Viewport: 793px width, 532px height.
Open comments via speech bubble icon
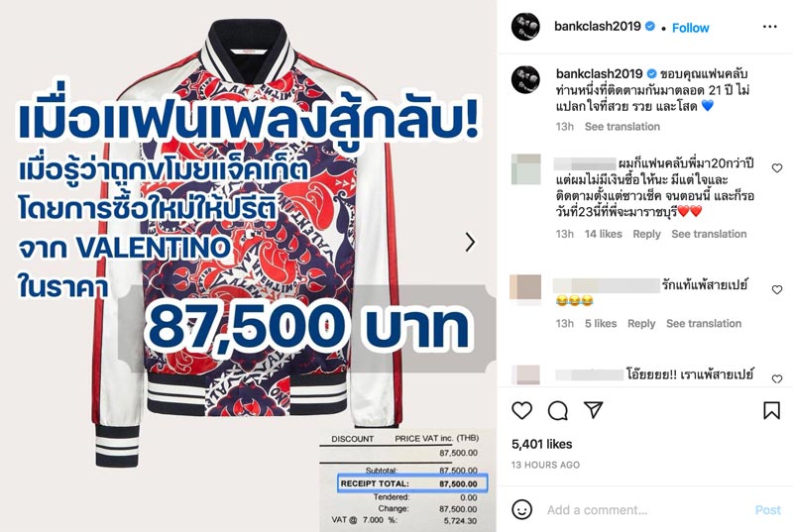(x=558, y=411)
